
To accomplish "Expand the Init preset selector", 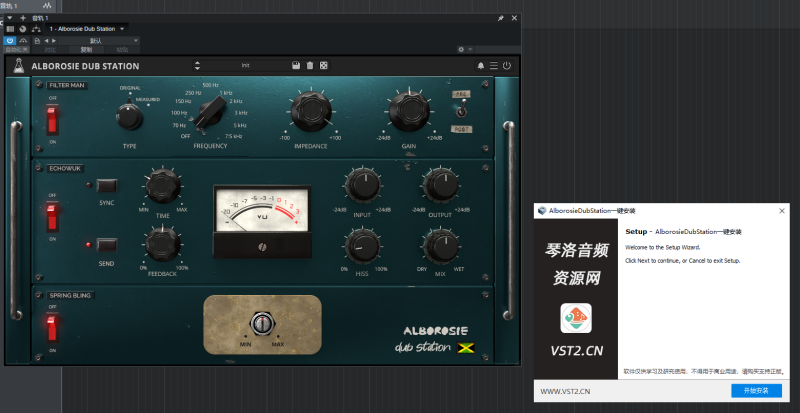I will tap(245, 66).
